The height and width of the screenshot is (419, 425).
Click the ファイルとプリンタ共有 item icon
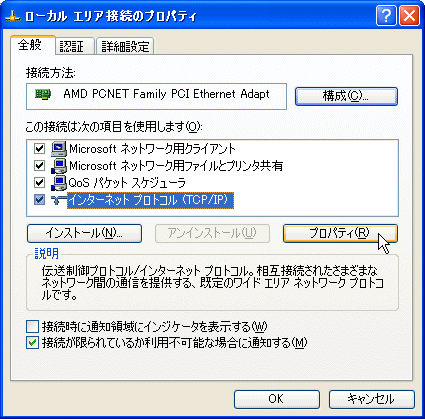(59, 166)
